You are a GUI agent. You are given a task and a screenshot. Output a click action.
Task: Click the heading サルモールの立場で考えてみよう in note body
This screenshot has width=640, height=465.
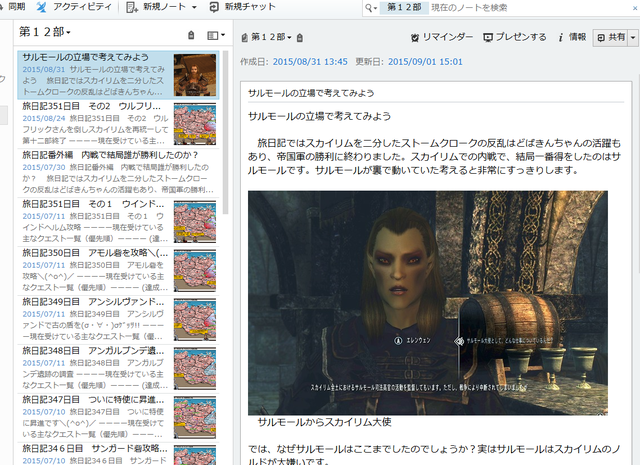coord(319,116)
